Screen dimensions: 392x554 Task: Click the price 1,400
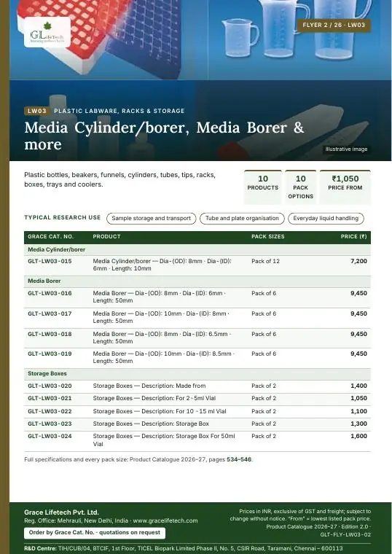(358, 386)
